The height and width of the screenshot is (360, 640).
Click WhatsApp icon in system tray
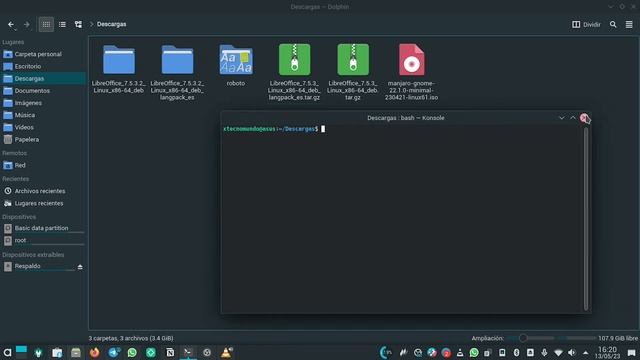coord(474,353)
